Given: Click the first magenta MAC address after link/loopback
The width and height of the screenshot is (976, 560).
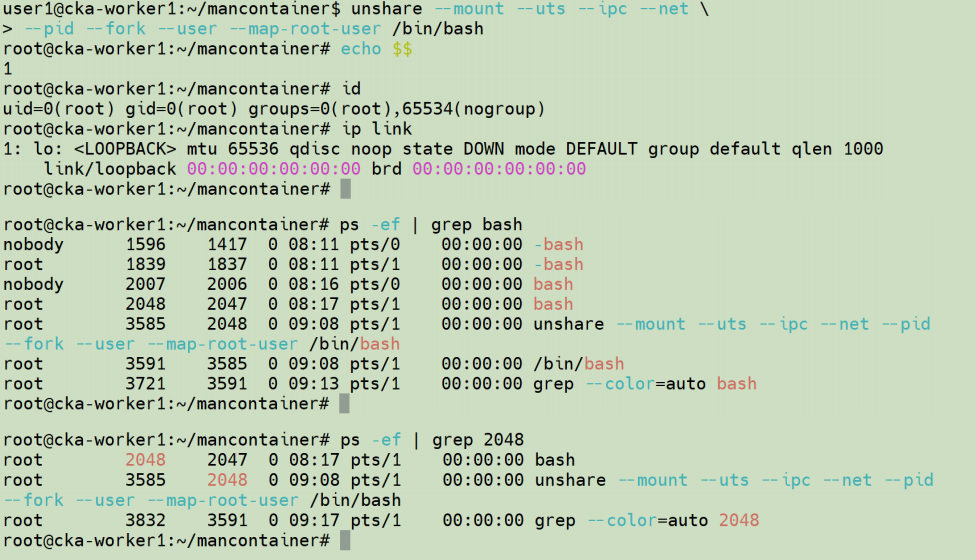Looking at the screenshot, I should click(274, 169).
